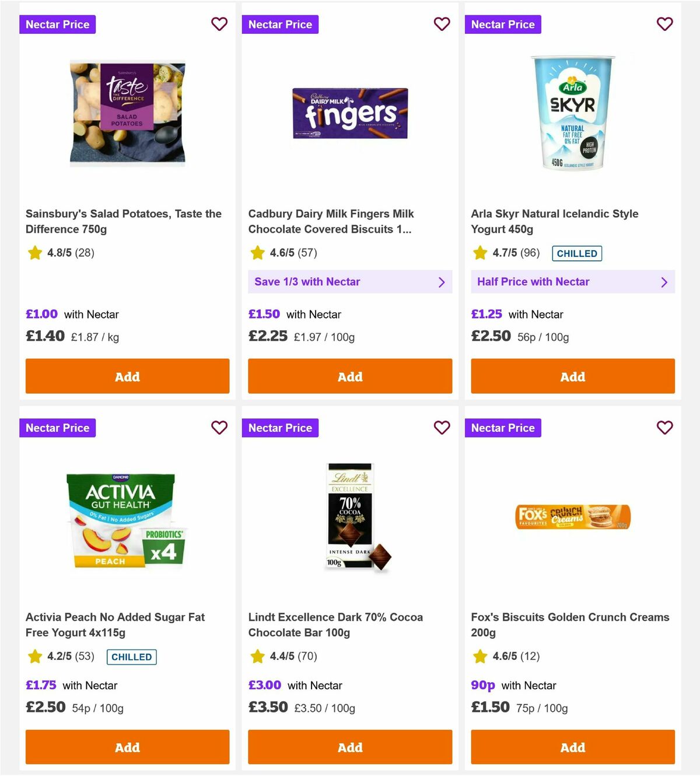Toggle the CHILLED label on Activia yogurt

pos(131,657)
